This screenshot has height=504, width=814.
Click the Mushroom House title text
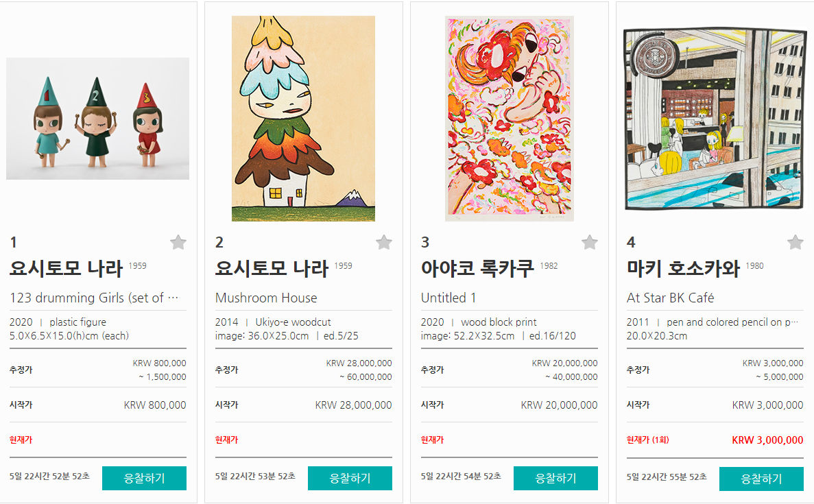(266, 298)
